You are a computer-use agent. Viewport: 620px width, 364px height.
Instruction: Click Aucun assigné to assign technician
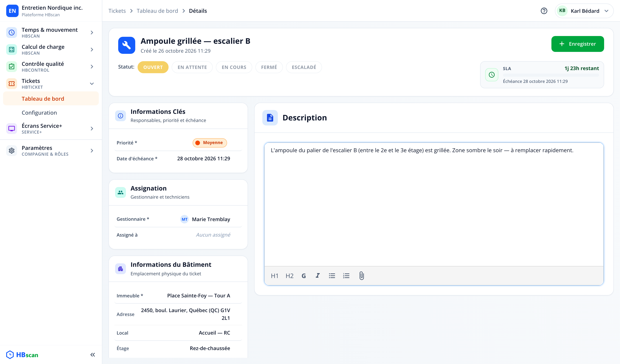click(x=213, y=235)
